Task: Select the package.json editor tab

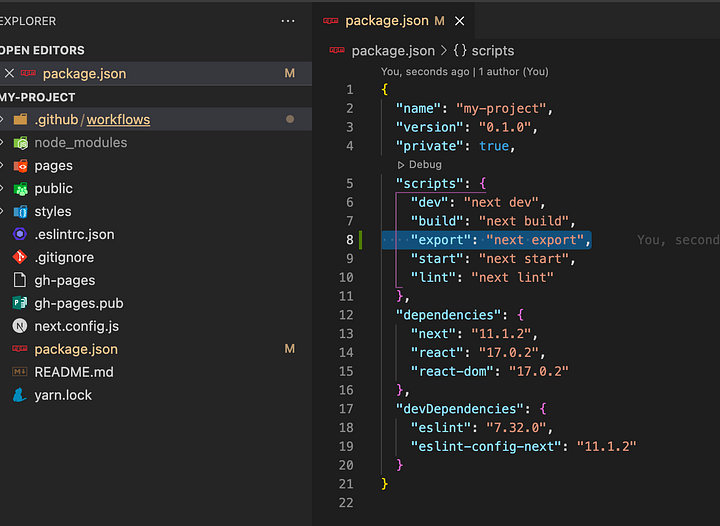Action: click(x=387, y=21)
